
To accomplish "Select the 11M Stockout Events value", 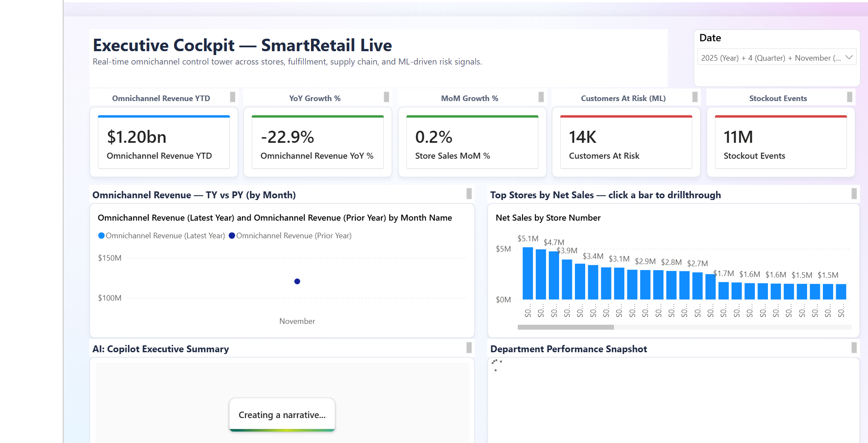I will pyautogui.click(x=738, y=137).
